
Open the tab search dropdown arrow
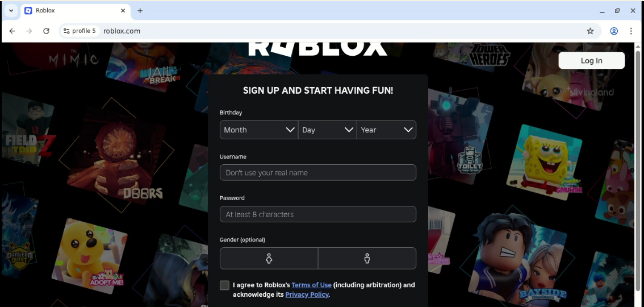coord(11,11)
